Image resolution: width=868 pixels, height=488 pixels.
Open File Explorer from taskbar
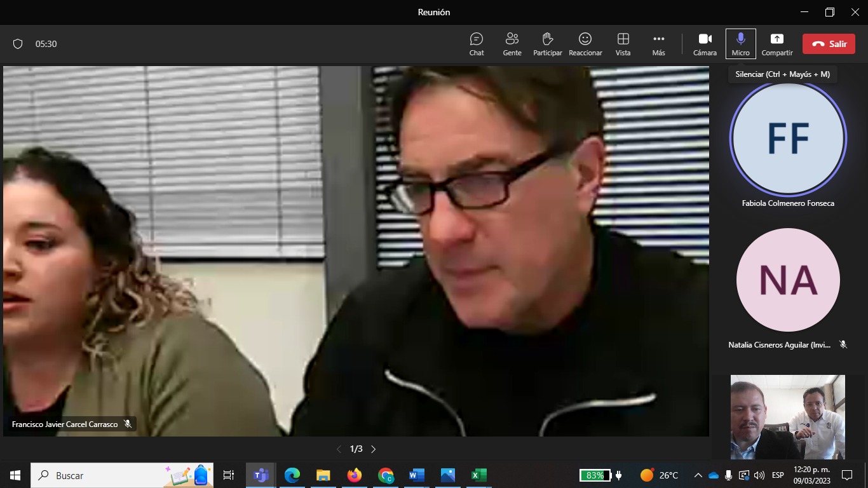pos(323,475)
